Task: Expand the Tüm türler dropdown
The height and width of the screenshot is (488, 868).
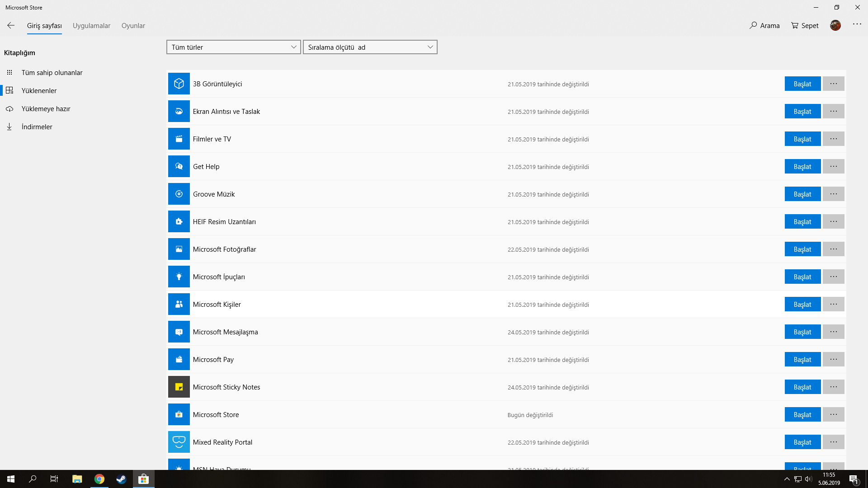Action: 233,47
